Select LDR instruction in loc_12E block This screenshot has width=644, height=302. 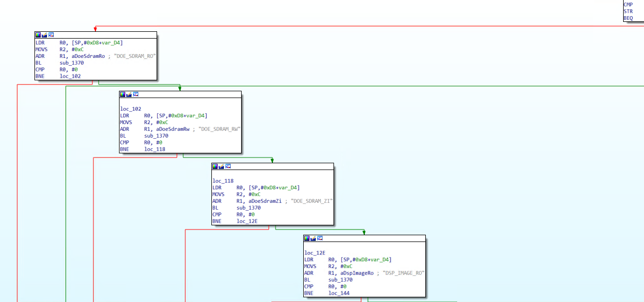point(348,260)
